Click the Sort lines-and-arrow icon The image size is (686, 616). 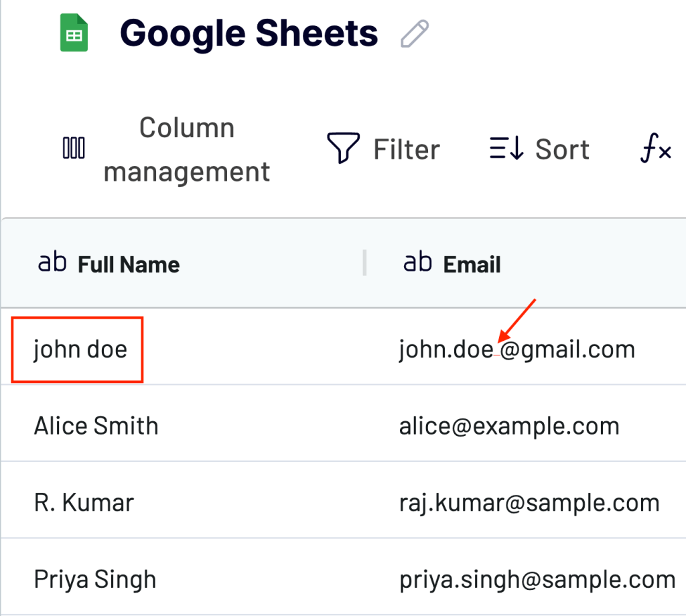[506, 148]
